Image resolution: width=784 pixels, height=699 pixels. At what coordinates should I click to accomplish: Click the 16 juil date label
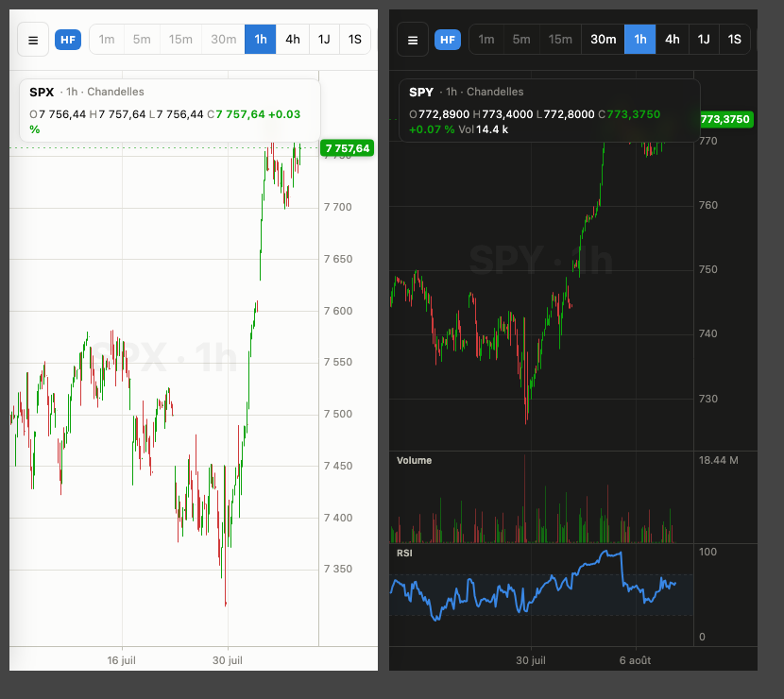click(x=122, y=660)
